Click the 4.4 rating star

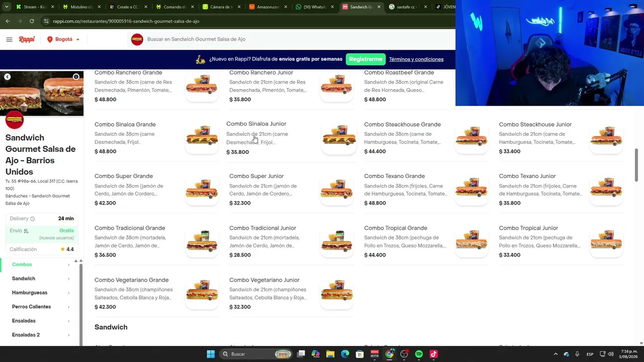62,249
